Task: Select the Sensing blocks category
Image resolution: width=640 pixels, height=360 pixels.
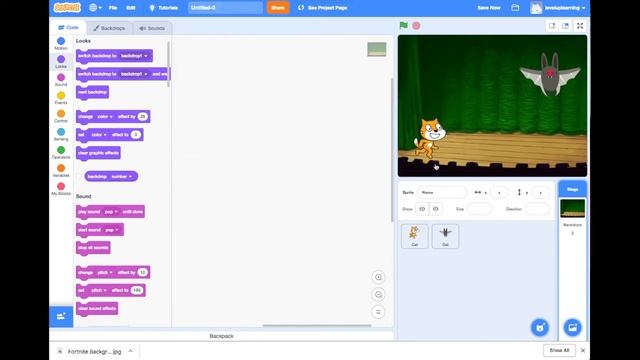Action: coord(61,134)
